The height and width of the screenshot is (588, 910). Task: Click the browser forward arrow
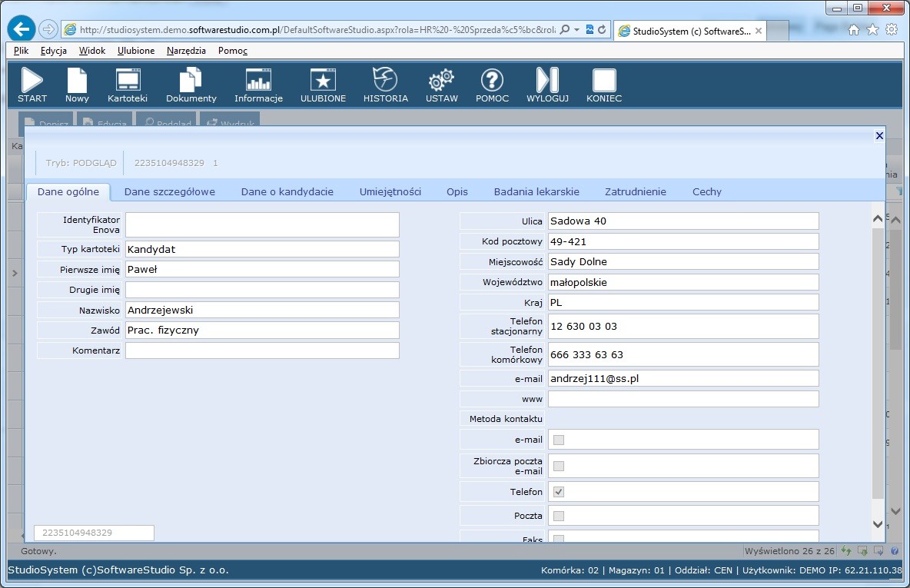pyautogui.click(x=48, y=29)
